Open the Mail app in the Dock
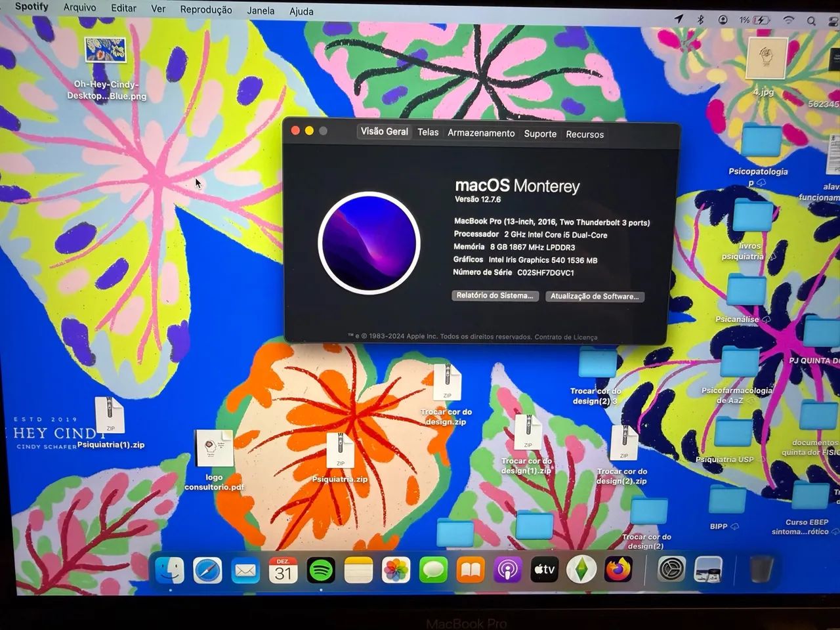The height and width of the screenshot is (630, 840). click(245, 570)
